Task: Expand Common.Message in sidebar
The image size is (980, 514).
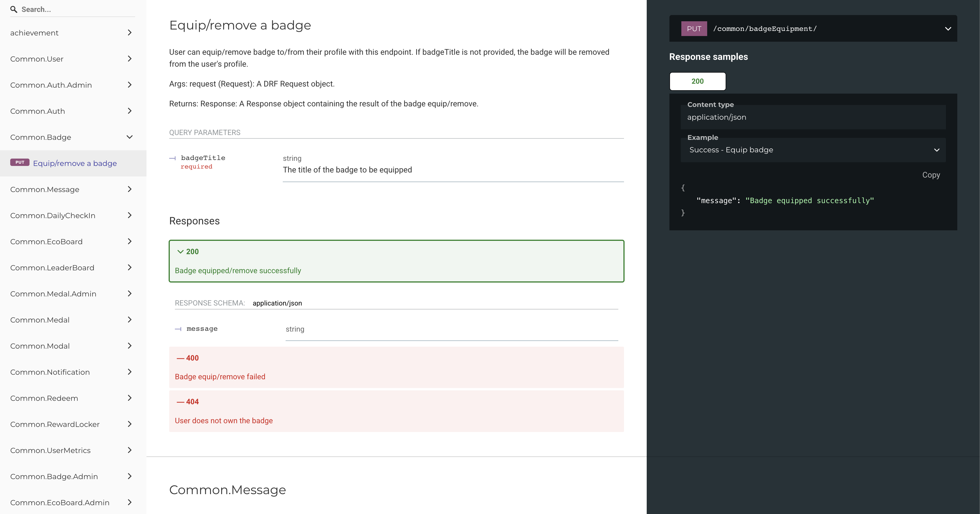Action: 73,189
